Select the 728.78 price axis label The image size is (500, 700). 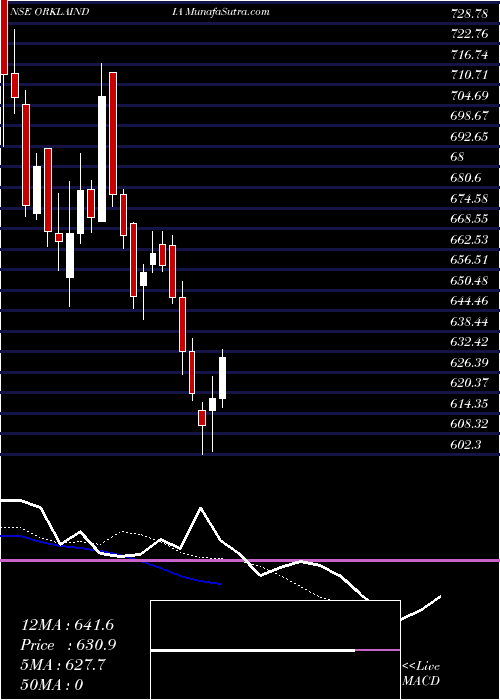click(x=469, y=13)
